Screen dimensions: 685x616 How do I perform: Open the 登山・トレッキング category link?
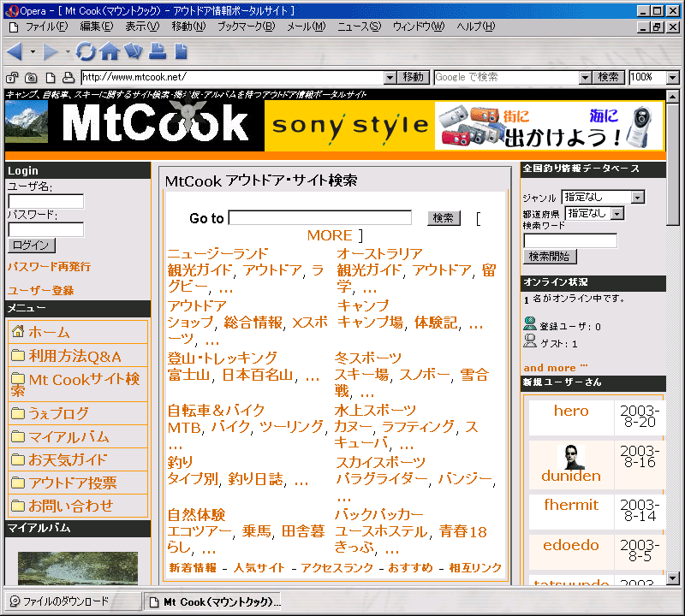[223, 358]
